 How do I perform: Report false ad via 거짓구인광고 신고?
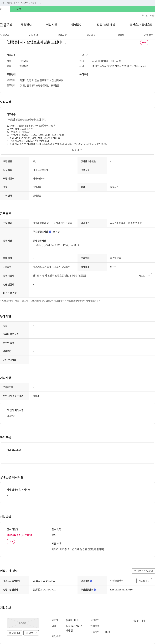(143, 571)
